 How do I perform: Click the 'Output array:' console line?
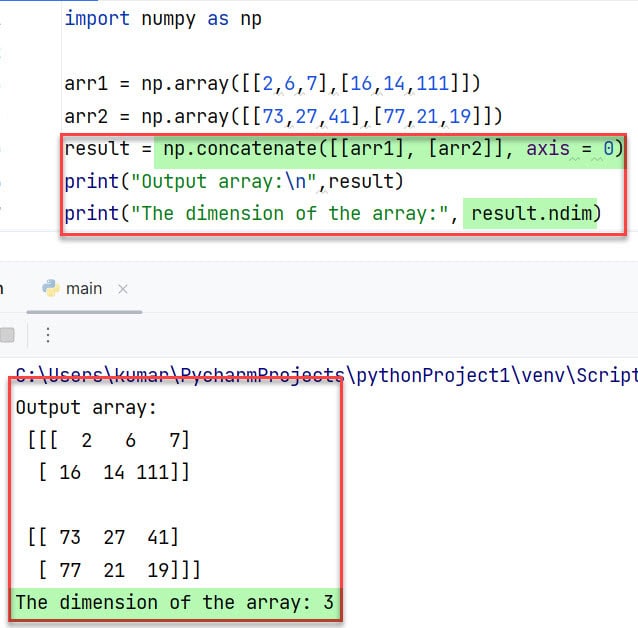pos(86,407)
